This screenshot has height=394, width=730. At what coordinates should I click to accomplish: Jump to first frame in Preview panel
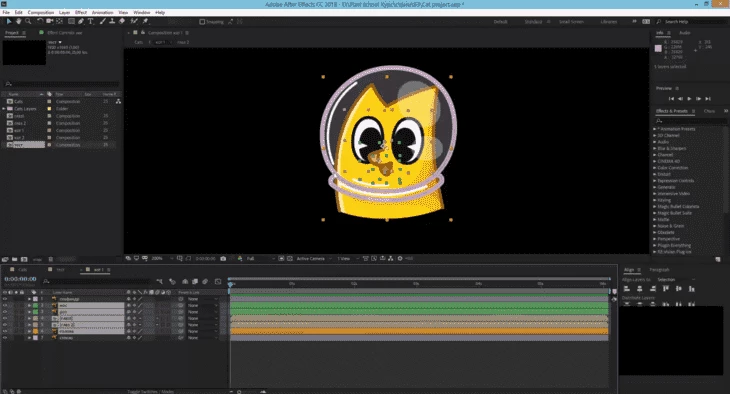(x=671, y=99)
